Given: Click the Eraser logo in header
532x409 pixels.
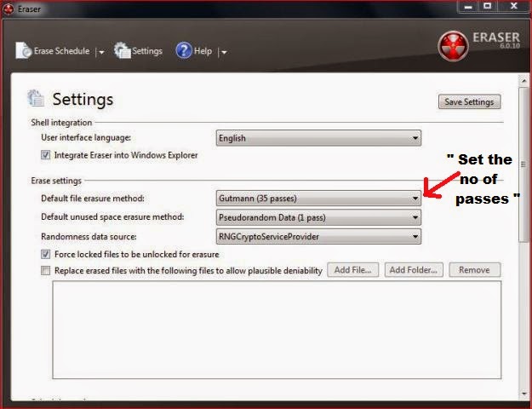Looking at the screenshot, I should (454, 46).
